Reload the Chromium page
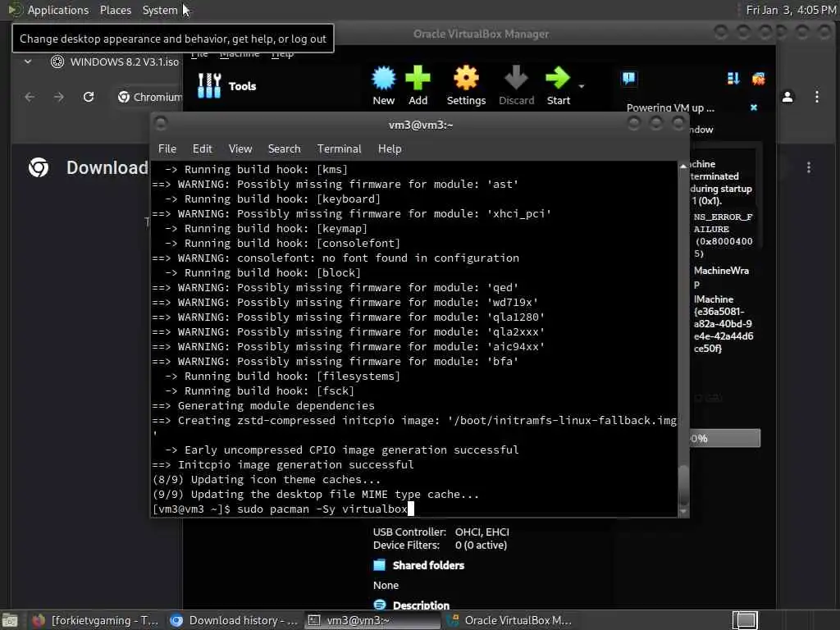 (x=89, y=97)
